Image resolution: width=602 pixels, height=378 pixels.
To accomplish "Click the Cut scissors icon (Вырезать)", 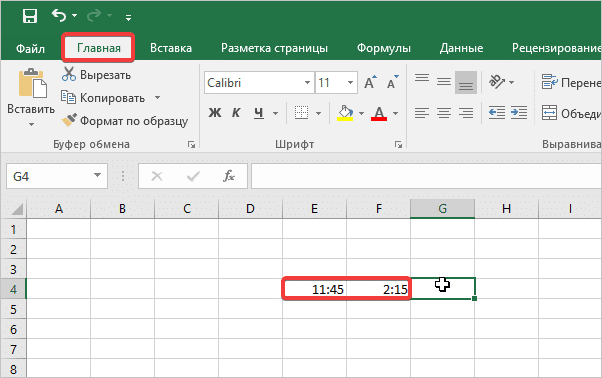I will point(69,74).
